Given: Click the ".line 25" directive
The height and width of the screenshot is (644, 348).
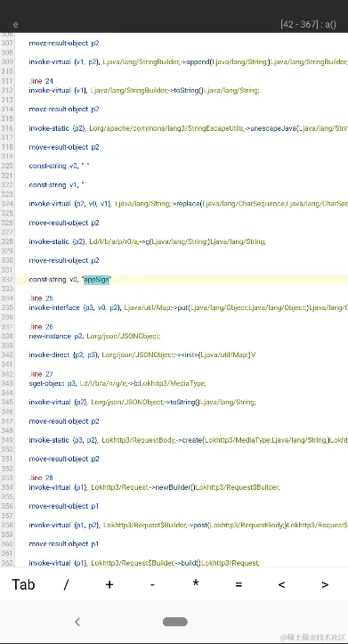Looking at the screenshot, I should click(41, 298).
